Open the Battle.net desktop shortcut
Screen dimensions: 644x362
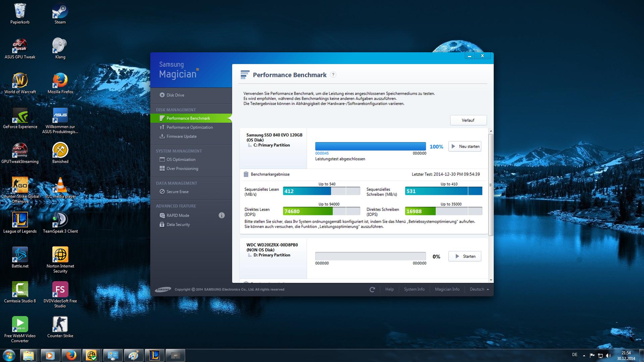tap(20, 258)
